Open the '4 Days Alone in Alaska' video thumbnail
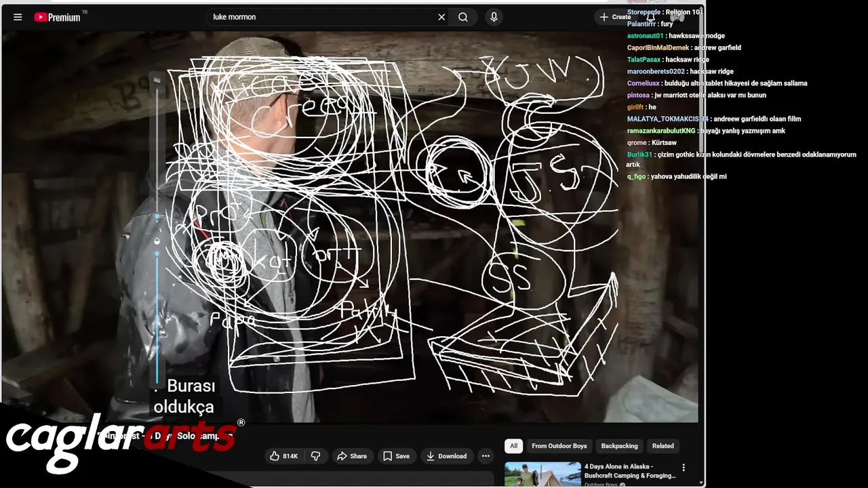This screenshot has height=488, width=868. pos(542,474)
